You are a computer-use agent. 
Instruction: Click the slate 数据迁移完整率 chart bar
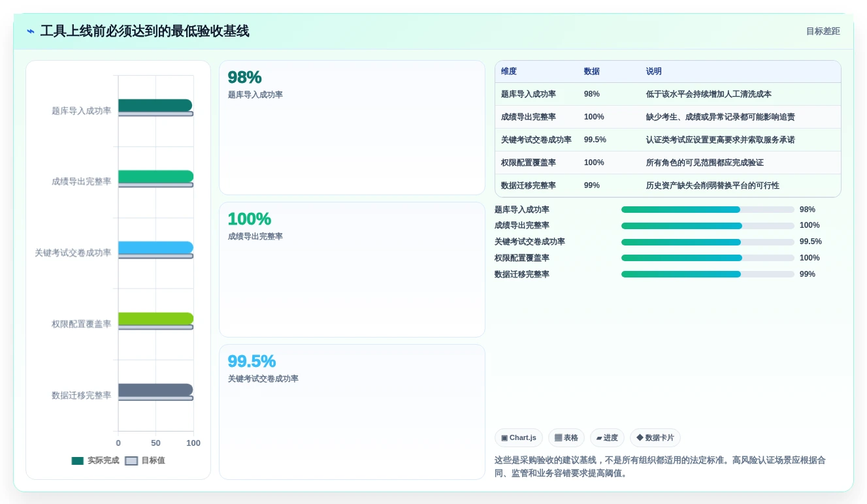[x=155, y=390]
